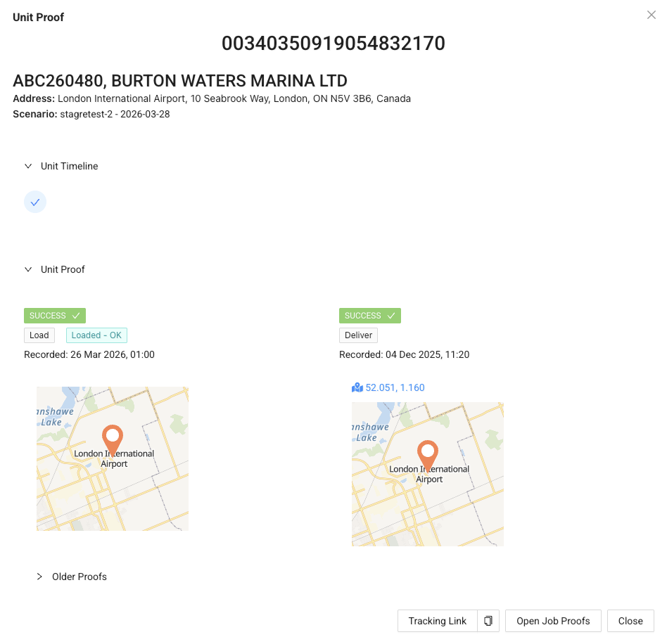Viewport: 667px width, 644px height.
Task: Collapse the Unit Timeline section
Action: [28, 166]
